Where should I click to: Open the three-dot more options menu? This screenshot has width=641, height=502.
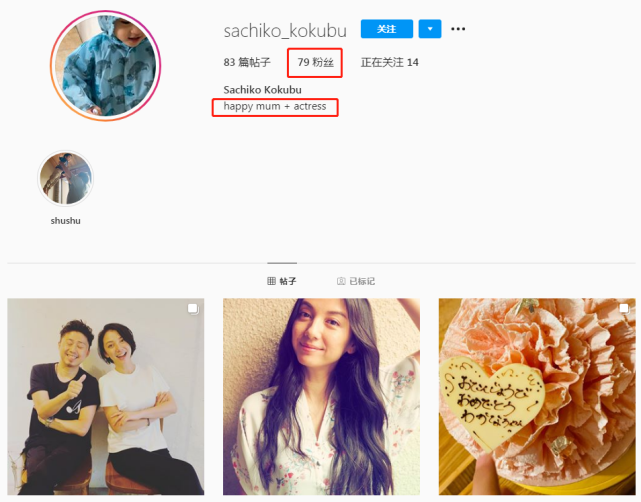[x=458, y=29]
